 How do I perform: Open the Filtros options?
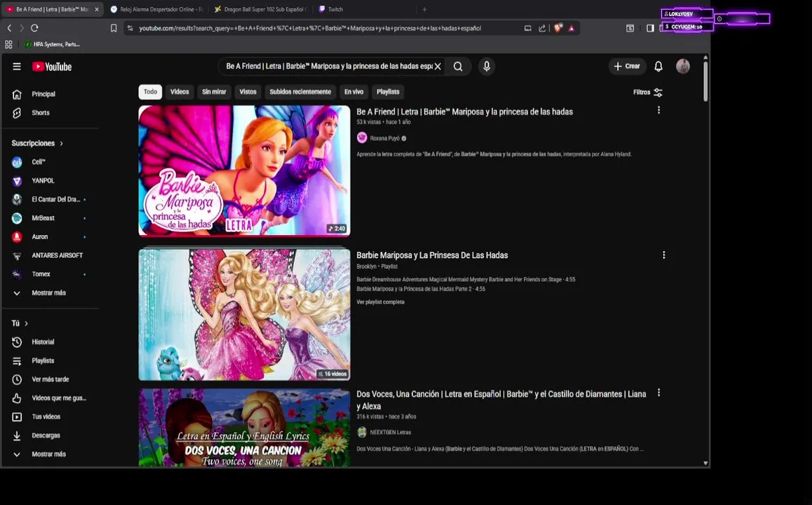point(648,92)
